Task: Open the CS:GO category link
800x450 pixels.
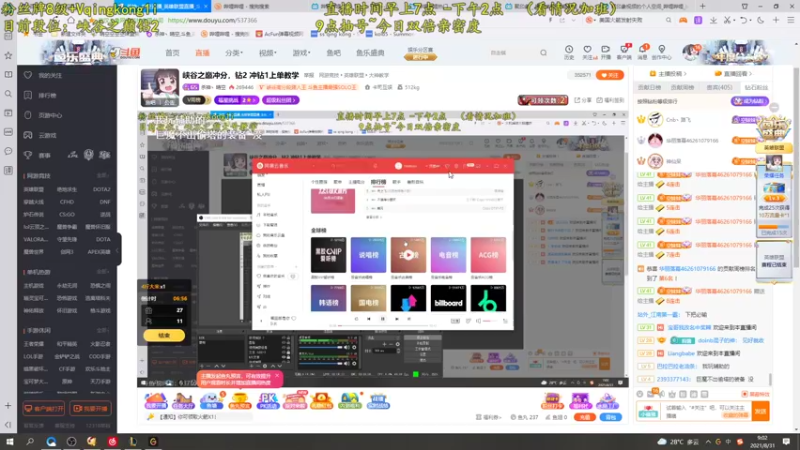Action: (67, 214)
